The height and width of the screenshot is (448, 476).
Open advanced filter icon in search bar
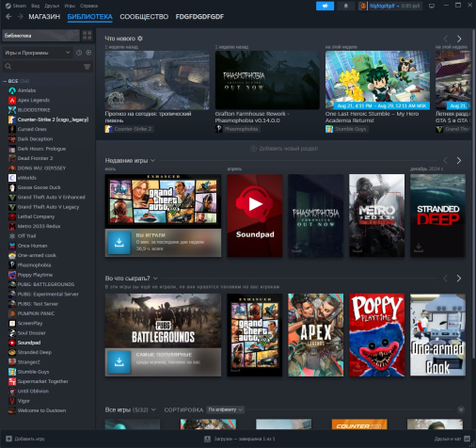pyautogui.click(x=87, y=67)
